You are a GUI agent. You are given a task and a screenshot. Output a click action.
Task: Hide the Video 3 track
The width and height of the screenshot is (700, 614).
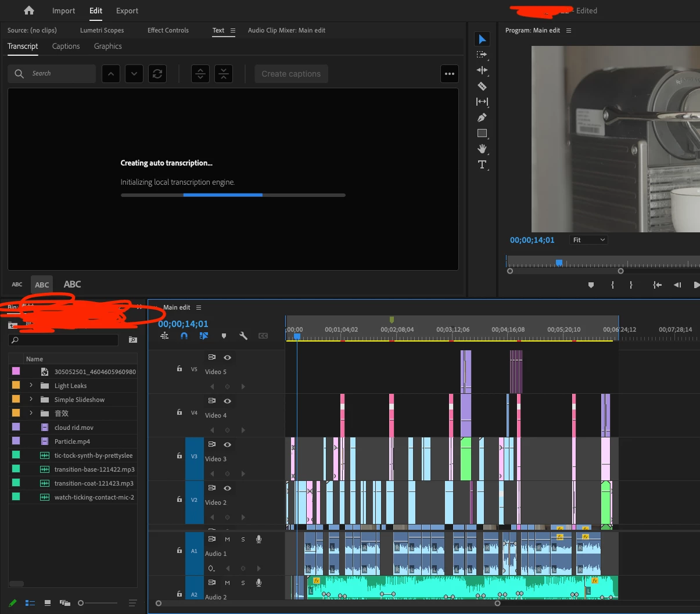227,444
